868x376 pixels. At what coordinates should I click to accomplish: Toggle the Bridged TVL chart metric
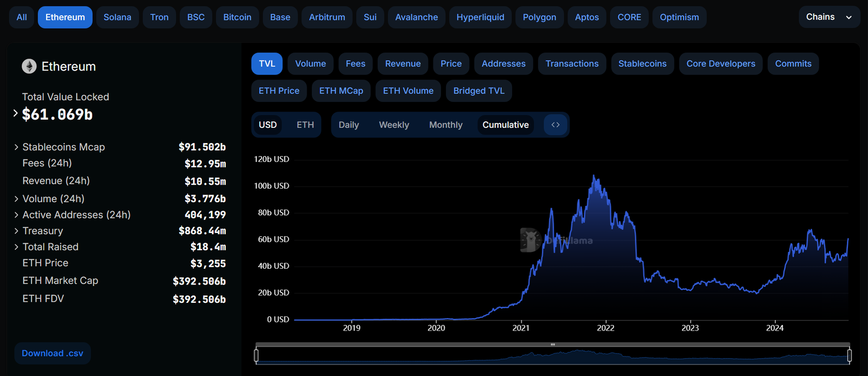pos(478,90)
